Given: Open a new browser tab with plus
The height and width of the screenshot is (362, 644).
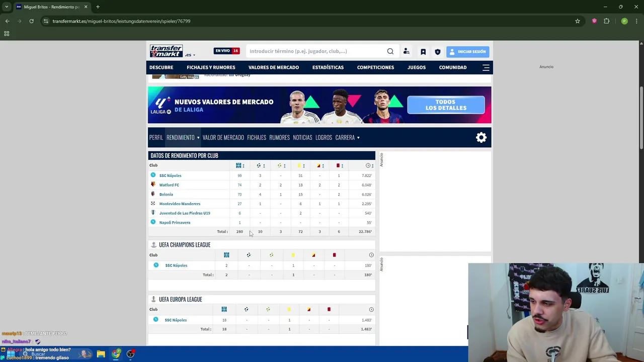Looking at the screenshot, I should [x=98, y=7].
